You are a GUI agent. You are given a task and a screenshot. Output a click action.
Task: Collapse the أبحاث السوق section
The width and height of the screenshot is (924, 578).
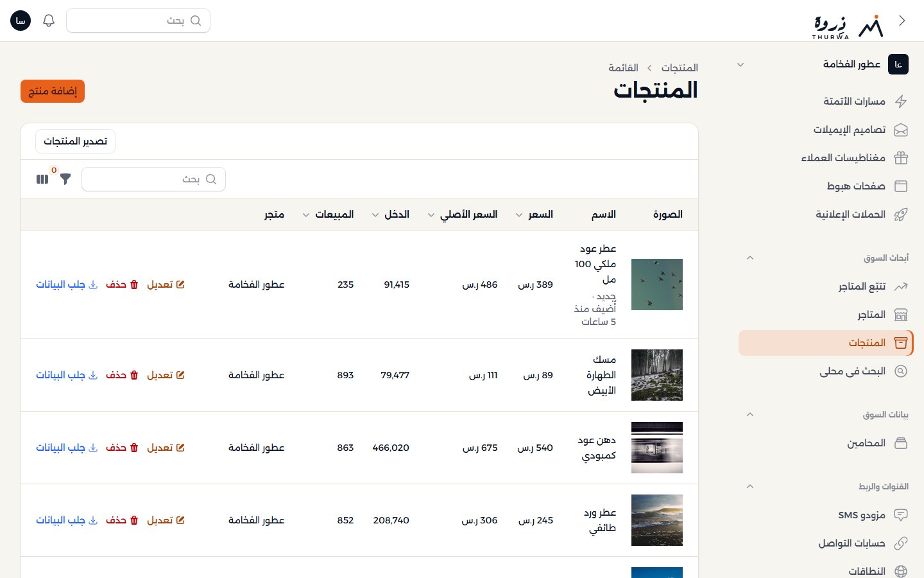click(750, 258)
